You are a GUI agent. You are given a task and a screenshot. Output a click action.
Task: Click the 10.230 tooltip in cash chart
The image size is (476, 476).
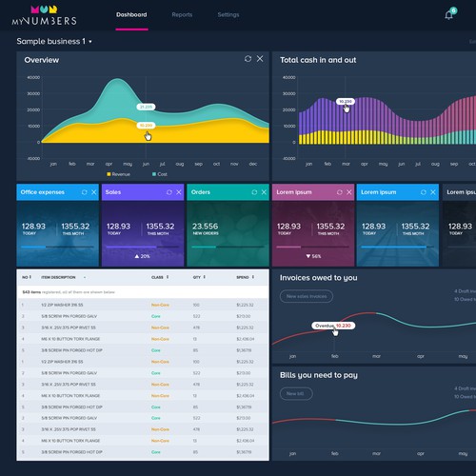[346, 102]
